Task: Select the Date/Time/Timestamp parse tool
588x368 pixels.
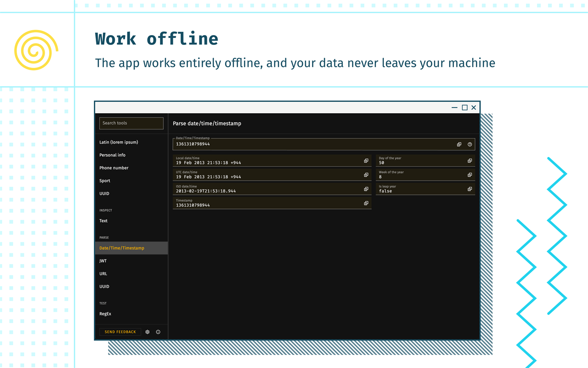Action: click(131, 248)
